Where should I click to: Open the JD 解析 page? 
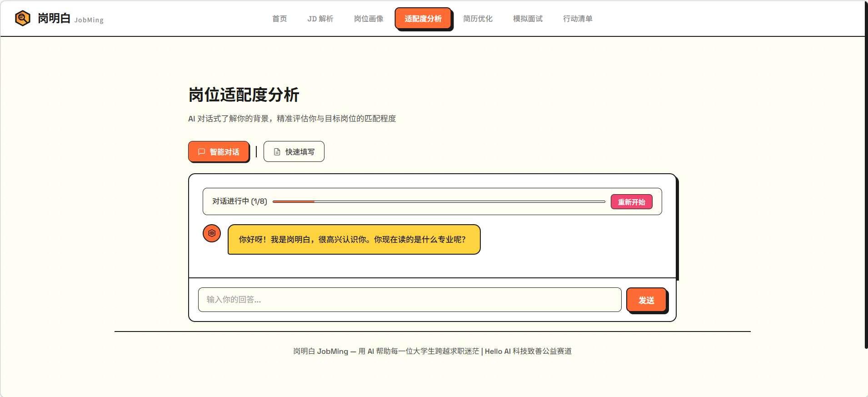click(320, 19)
